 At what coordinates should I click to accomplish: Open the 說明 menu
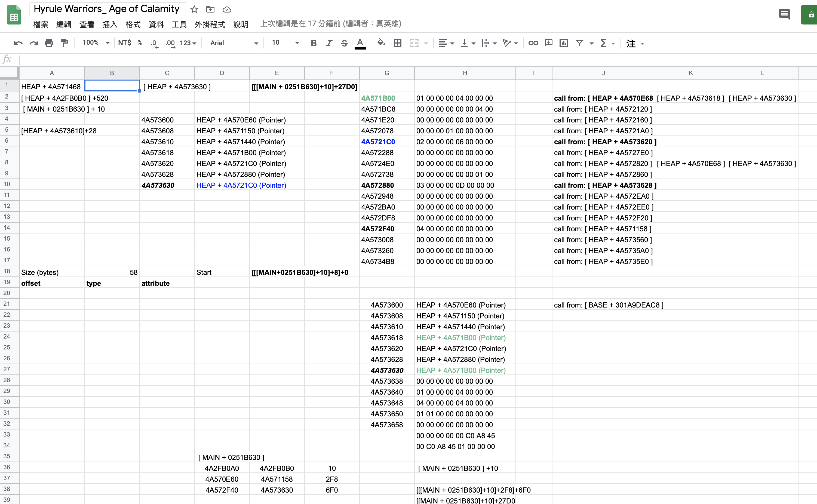[x=241, y=24]
